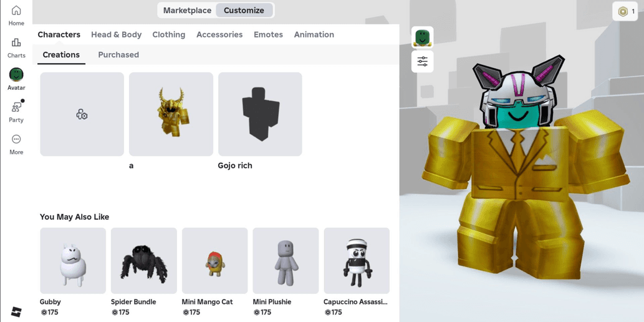Open the Emotes tab
Image resolution: width=644 pixels, height=322 pixels.
coord(268,34)
